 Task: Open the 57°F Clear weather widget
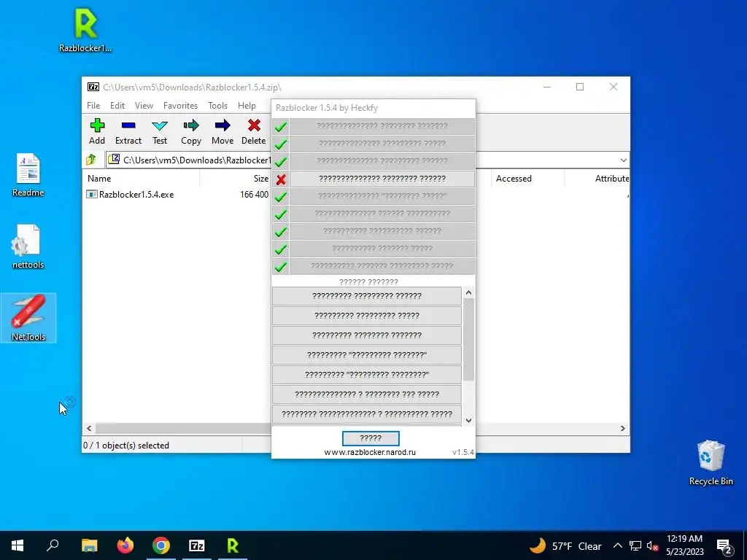coord(565,546)
